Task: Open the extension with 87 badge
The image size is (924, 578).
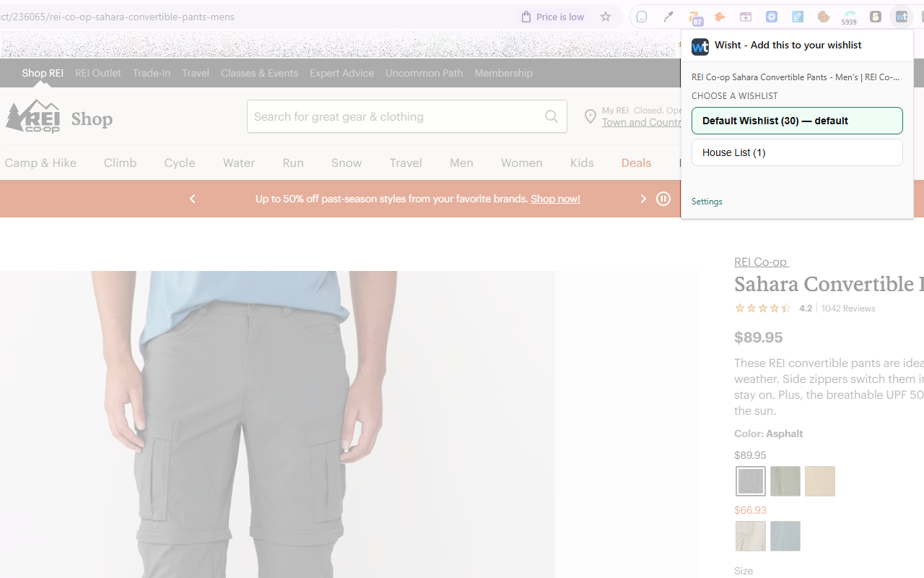Action: pos(695,18)
